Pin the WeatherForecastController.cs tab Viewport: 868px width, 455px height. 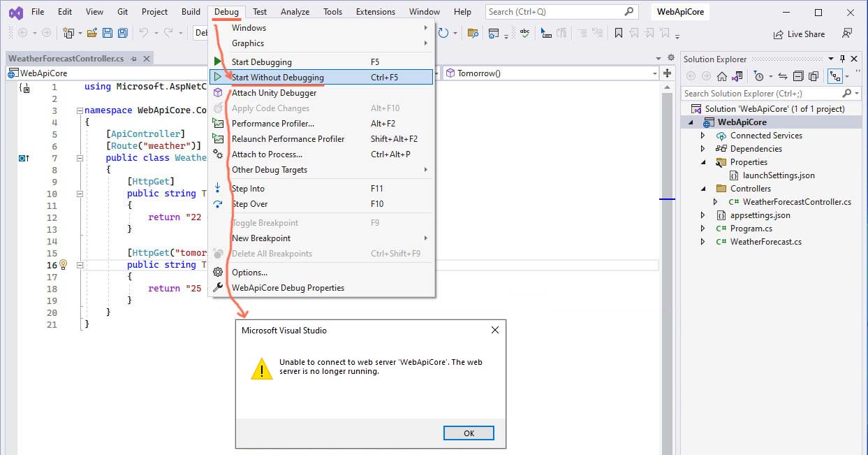[133, 59]
